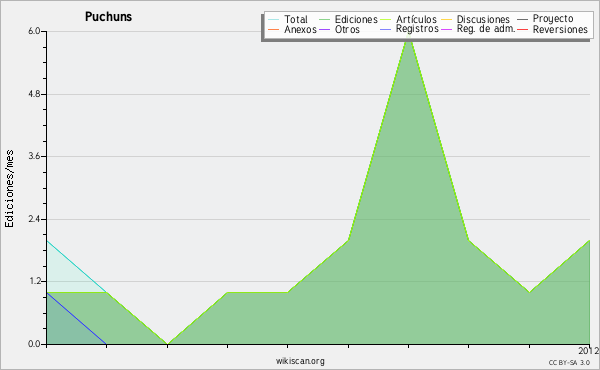Click the Proyecto legend label
This screenshot has width=600, height=370.
pyautogui.click(x=553, y=19)
